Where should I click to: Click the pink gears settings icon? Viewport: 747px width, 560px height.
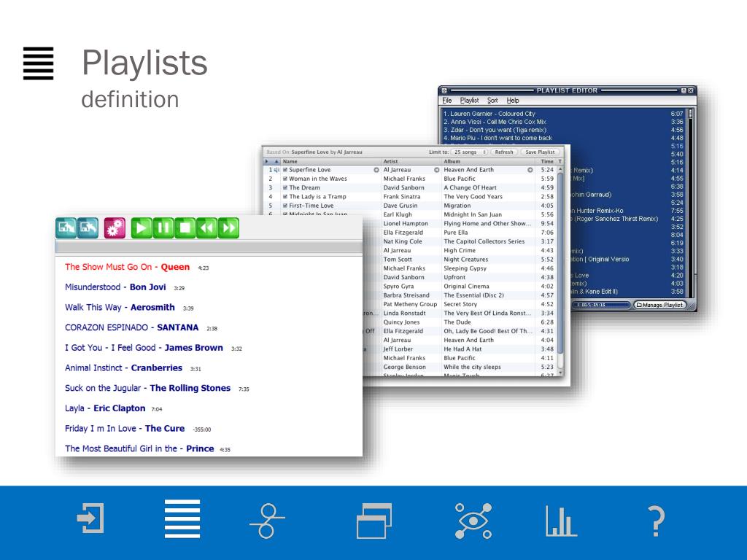115,228
